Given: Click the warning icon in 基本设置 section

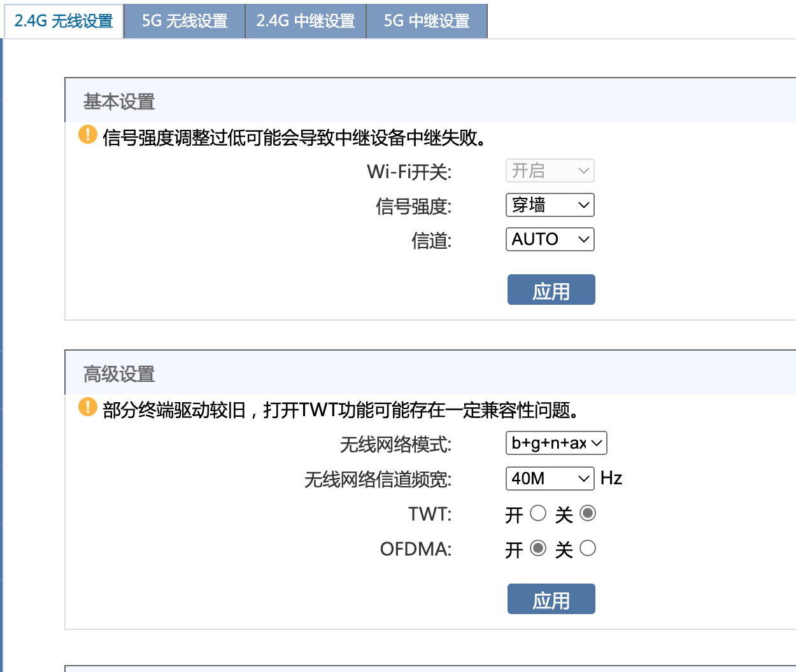Looking at the screenshot, I should coord(88,135).
